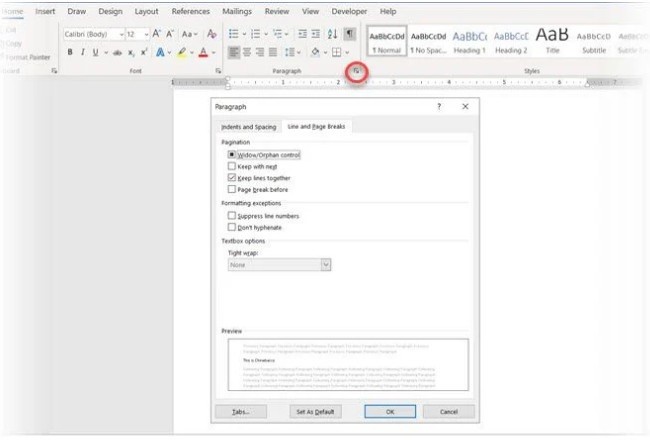Viewport: 650px width, 440px height.
Task: Open the font name dropdown
Action: tap(121, 34)
